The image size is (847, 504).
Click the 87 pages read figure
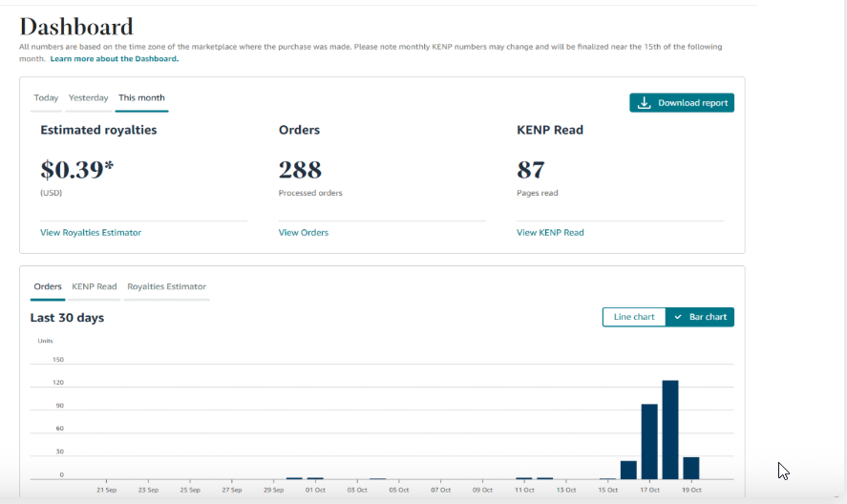point(531,170)
